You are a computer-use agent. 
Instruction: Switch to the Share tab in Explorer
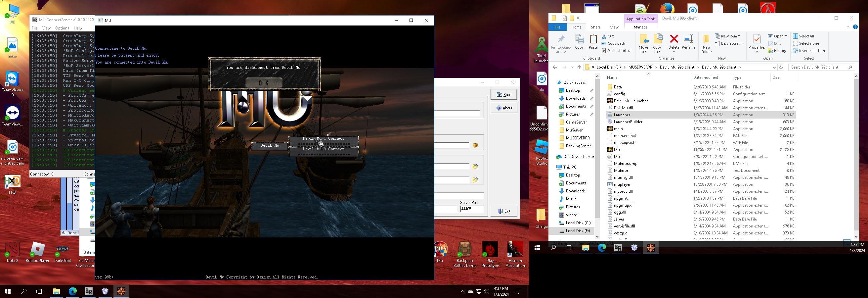coord(596,27)
